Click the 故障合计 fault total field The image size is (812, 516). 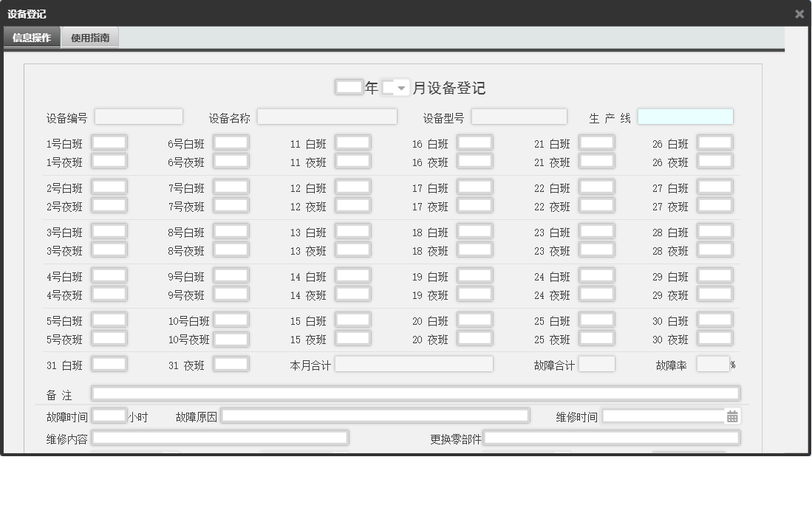597,364
